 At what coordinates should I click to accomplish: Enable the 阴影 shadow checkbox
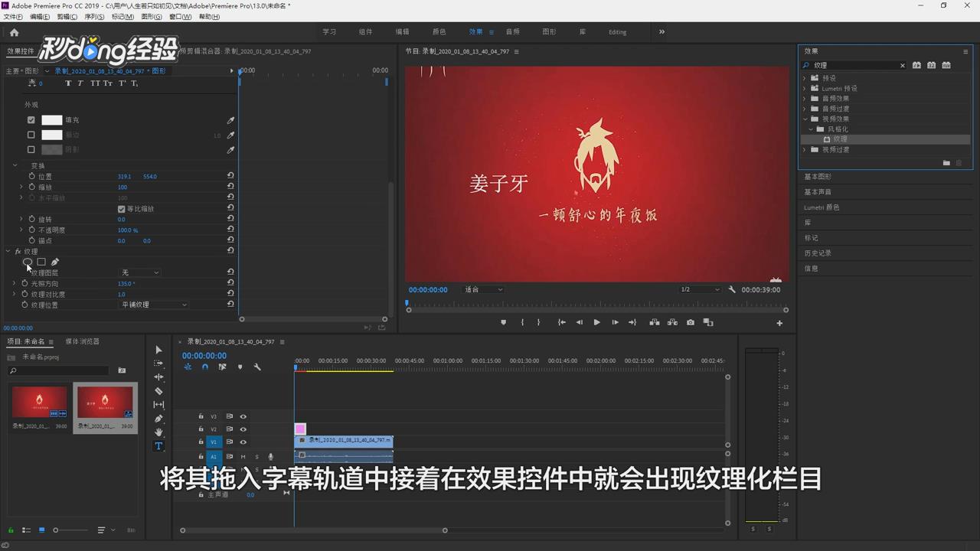pyautogui.click(x=31, y=149)
